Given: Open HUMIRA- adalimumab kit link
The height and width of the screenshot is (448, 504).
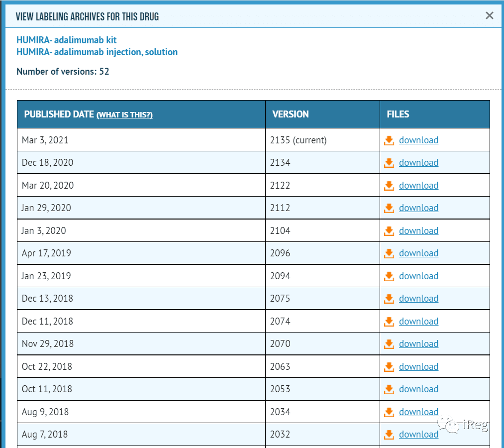Looking at the screenshot, I should (x=67, y=40).
